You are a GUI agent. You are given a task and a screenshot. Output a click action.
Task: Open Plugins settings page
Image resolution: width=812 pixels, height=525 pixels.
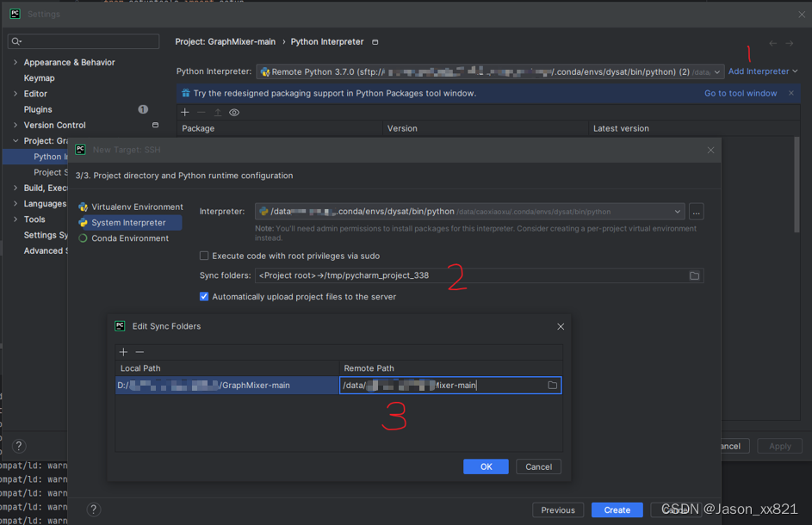click(x=38, y=110)
